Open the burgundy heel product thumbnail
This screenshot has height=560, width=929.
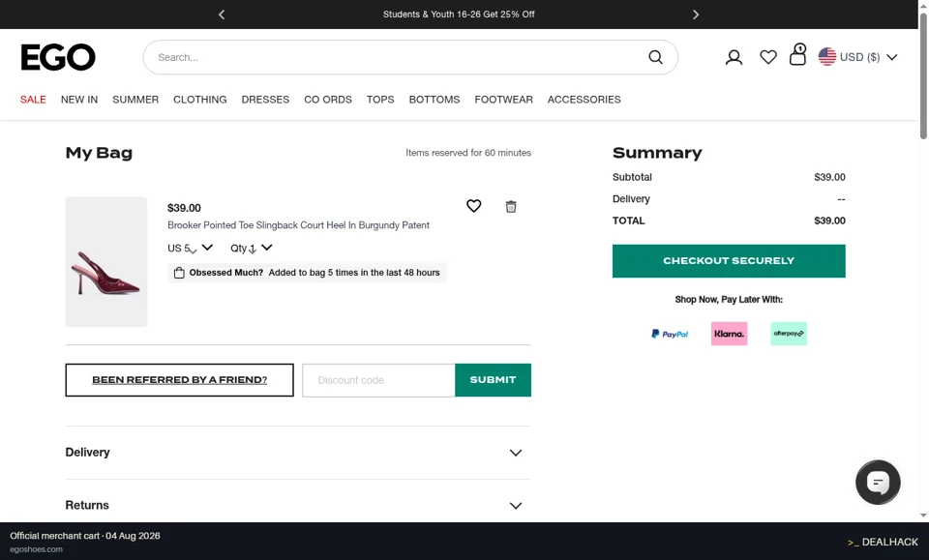point(106,262)
